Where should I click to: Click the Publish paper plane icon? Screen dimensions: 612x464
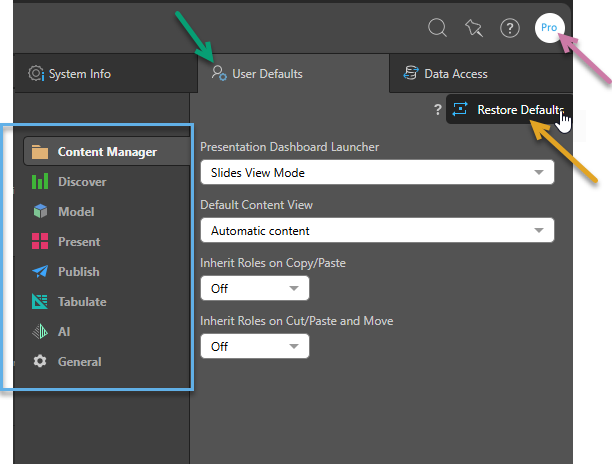coord(40,272)
